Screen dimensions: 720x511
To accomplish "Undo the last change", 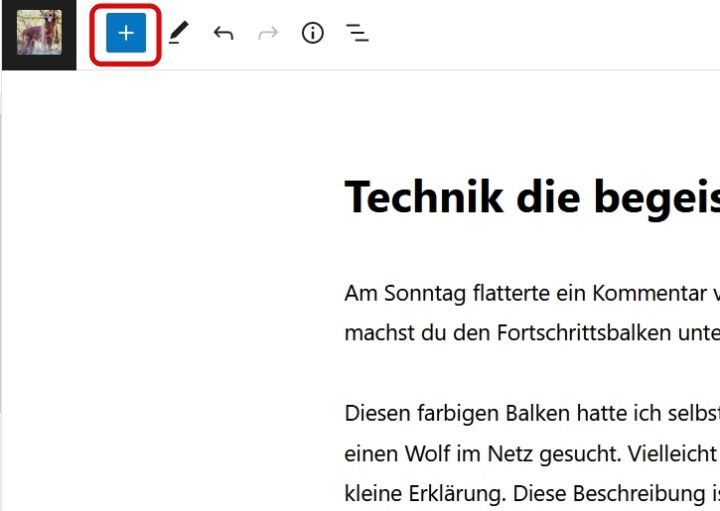I will (223, 34).
